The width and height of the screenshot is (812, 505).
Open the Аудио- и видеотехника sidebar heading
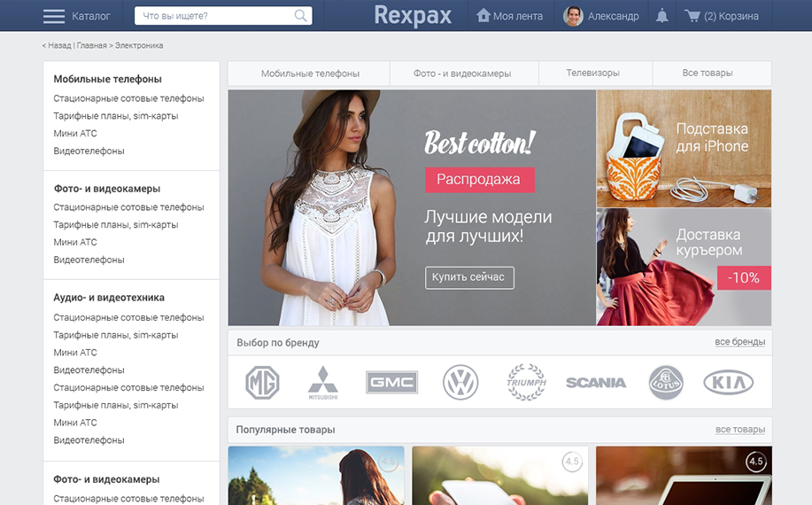(x=109, y=298)
